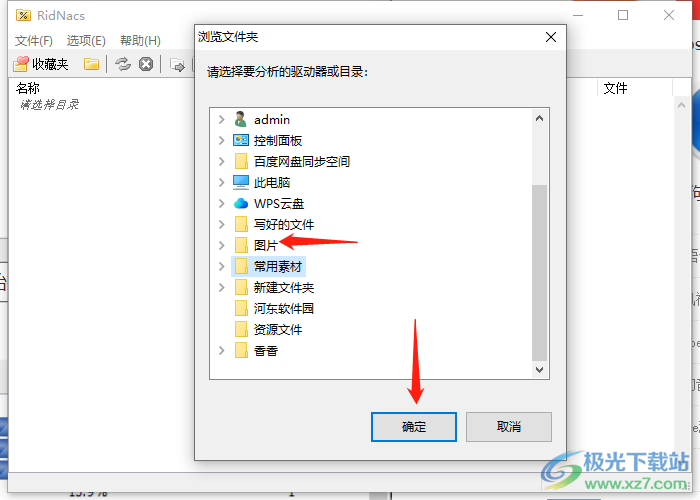Viewport: 700px width, 500px height.
Task: Click the folder list scroll-down arrow
Action: (x=539, y=370)
